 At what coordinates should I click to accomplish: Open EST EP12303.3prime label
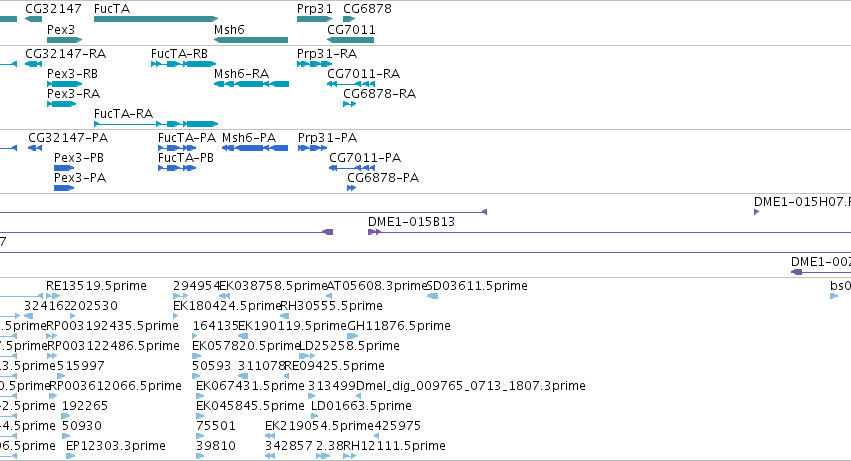tap(116, 446)
